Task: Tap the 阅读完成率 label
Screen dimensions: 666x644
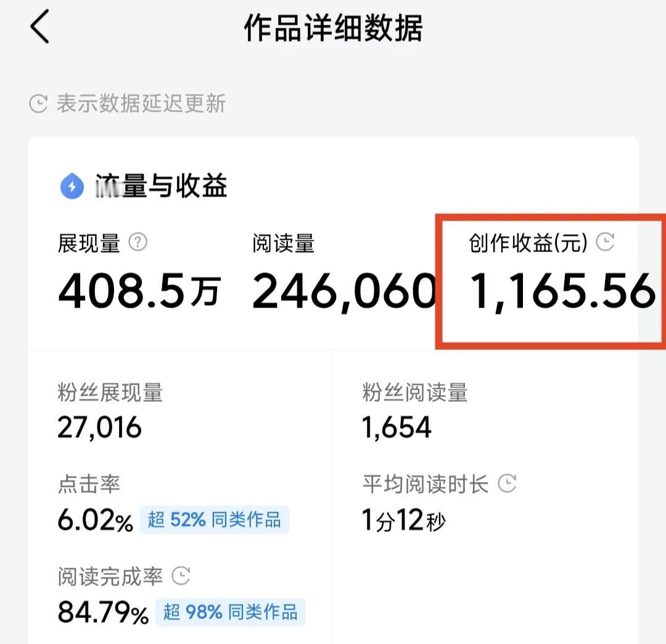Action: click(x=110, y=577)
